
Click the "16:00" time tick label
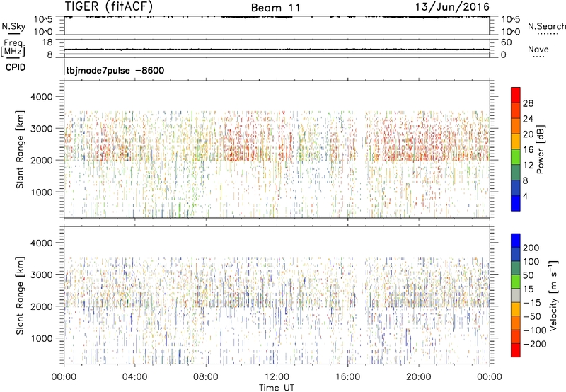[x=347, y=377]
